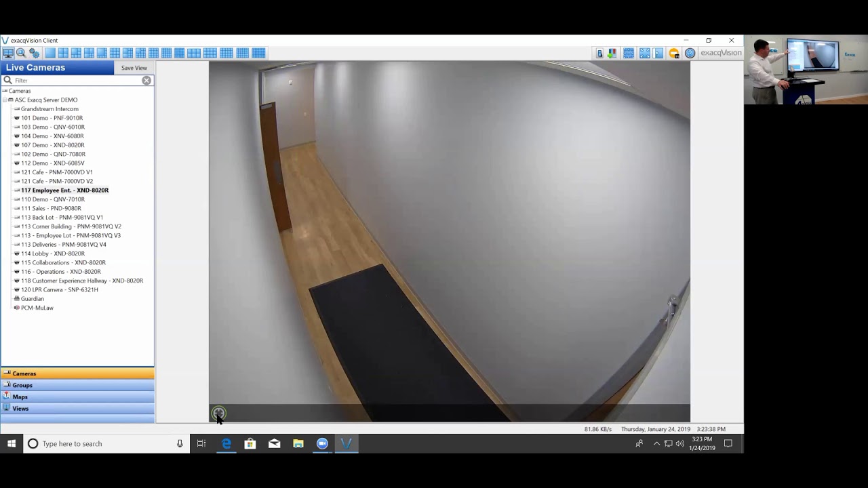Open the Groups panel tab
868x488 pixels.
(x=77, y=385)
